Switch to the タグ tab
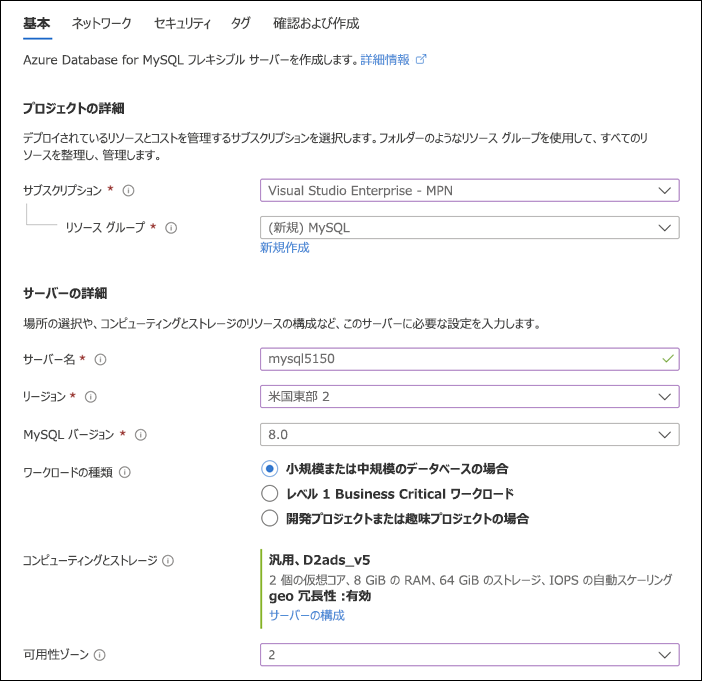This screenshot has width=702, height=681. [x=241, y=23]
